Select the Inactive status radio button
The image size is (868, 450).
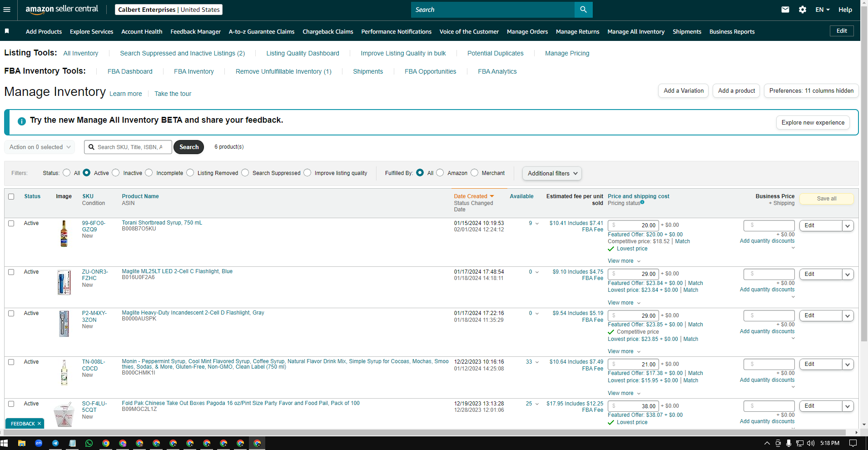click(x=116, y=173)
